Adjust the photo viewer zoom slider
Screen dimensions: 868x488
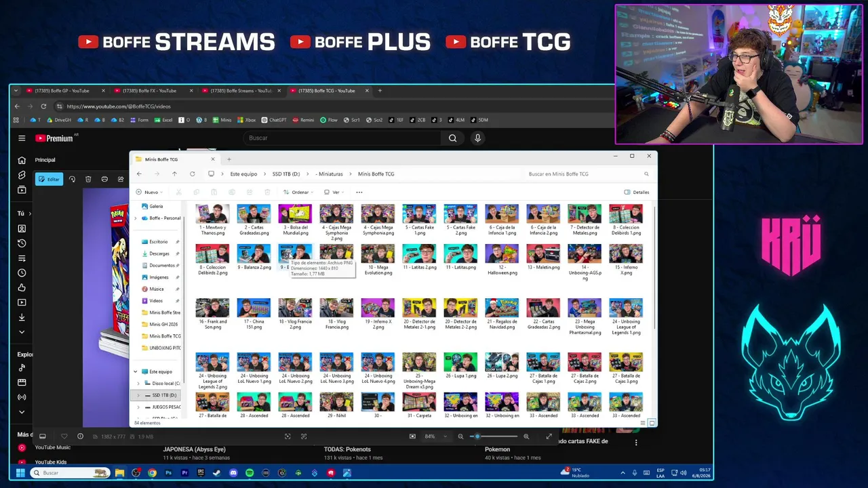(x=493, y=436)
